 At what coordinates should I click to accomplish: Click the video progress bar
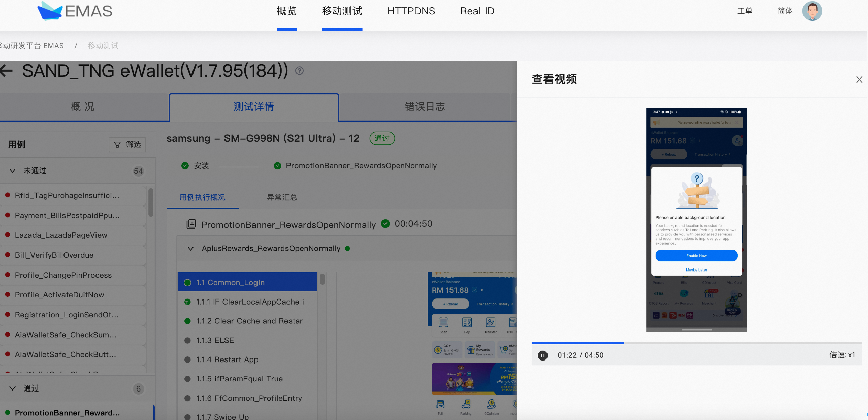click(x=696, y=343)
